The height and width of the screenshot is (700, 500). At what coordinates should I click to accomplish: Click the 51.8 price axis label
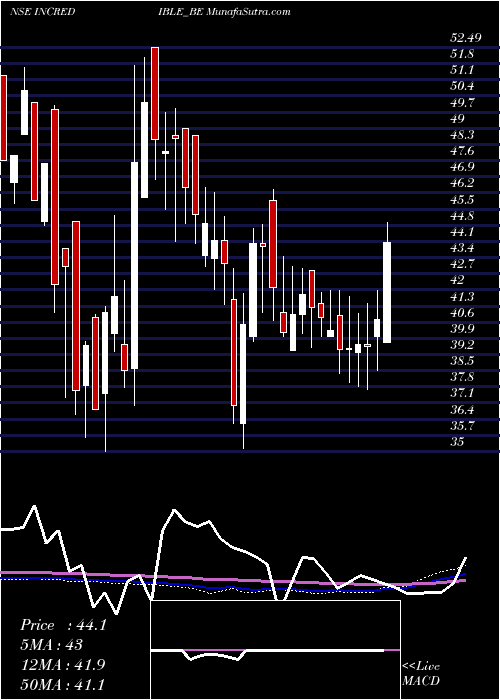[x=462, y=54]
